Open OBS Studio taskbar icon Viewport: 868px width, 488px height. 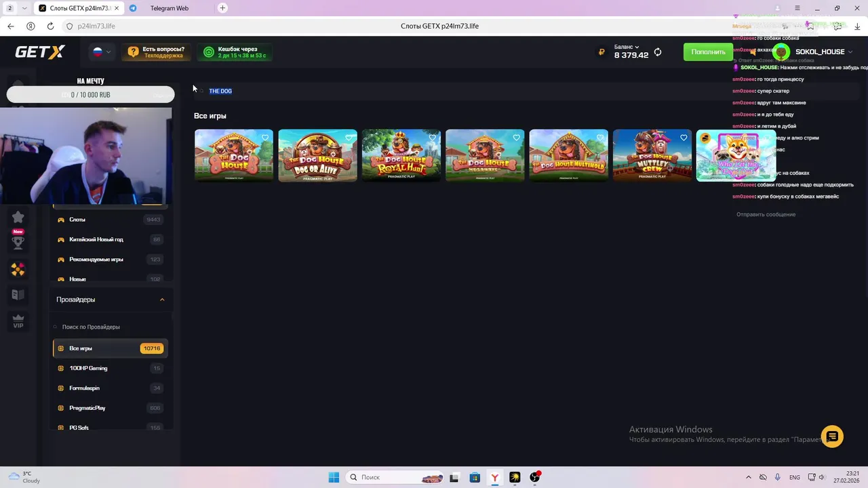(535, 477)
